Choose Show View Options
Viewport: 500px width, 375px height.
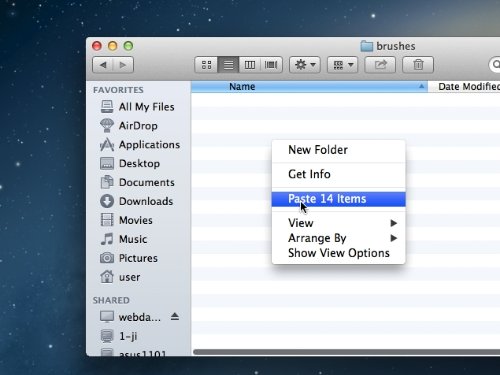click(x=339, y=253)
